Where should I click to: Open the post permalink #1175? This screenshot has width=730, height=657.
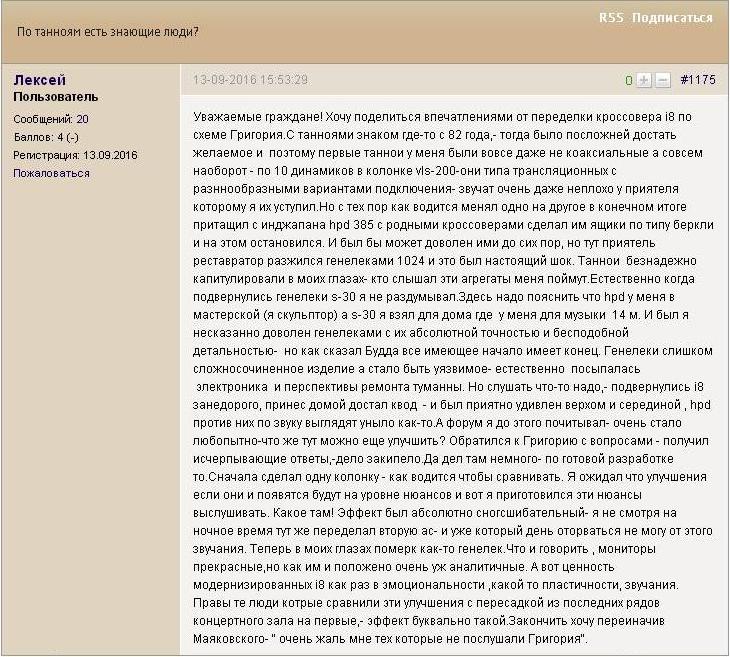697,80
